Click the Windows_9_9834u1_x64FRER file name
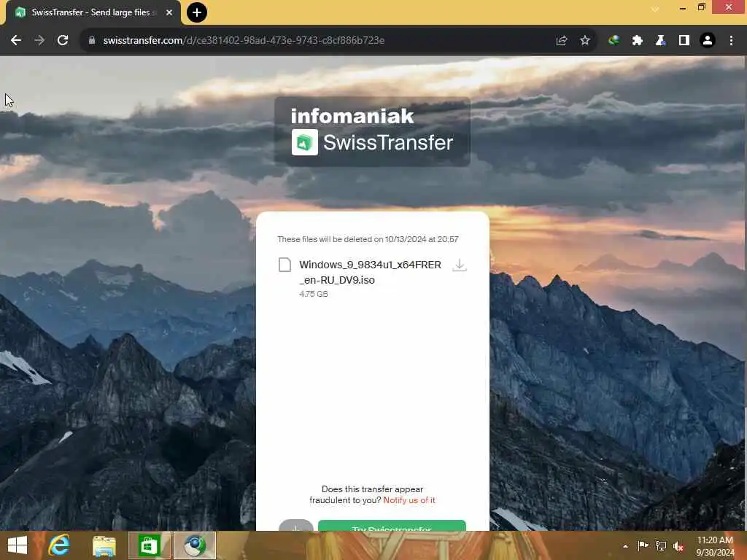Viewport: 747px width, 560px height. (x=370, y=272)
